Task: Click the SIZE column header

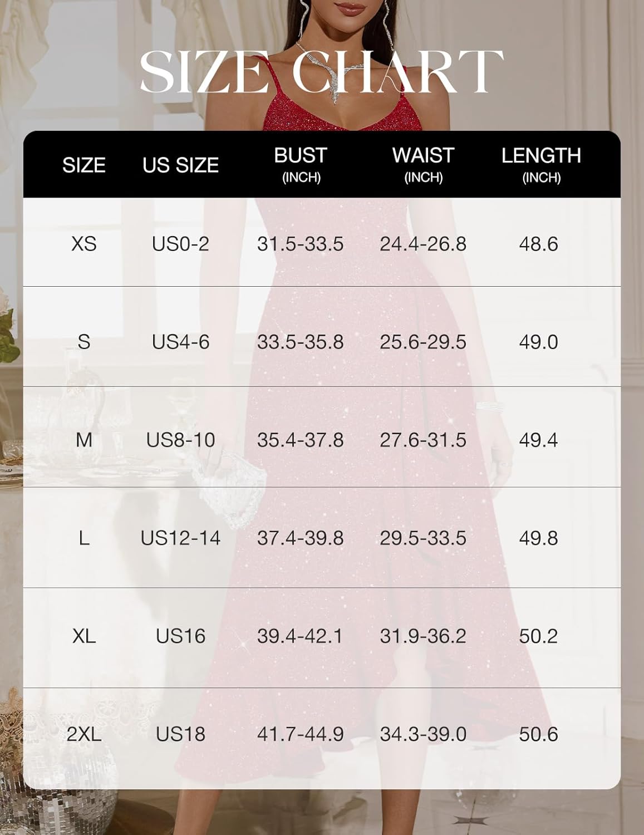Action: pyautogui.click(x=84, y=165)
